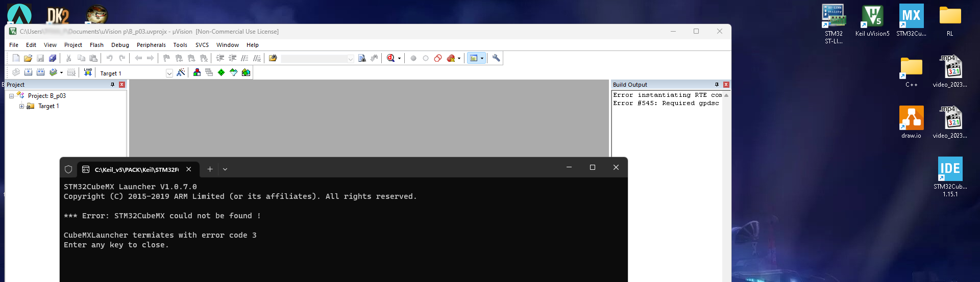Click the Translate file toolbar icon

[16, 72]
